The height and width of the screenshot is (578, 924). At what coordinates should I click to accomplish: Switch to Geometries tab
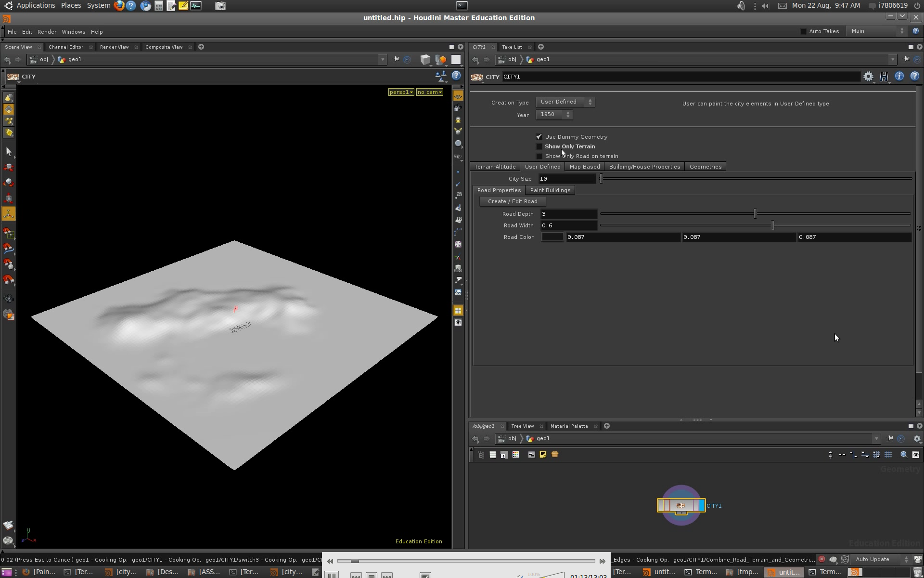(706, 167)
